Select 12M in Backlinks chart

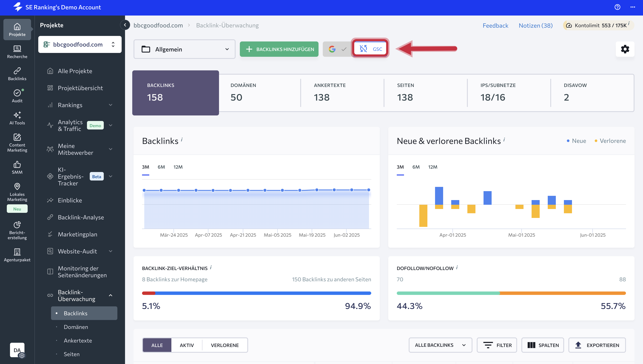pyautogui.click(x=178, y=167)
